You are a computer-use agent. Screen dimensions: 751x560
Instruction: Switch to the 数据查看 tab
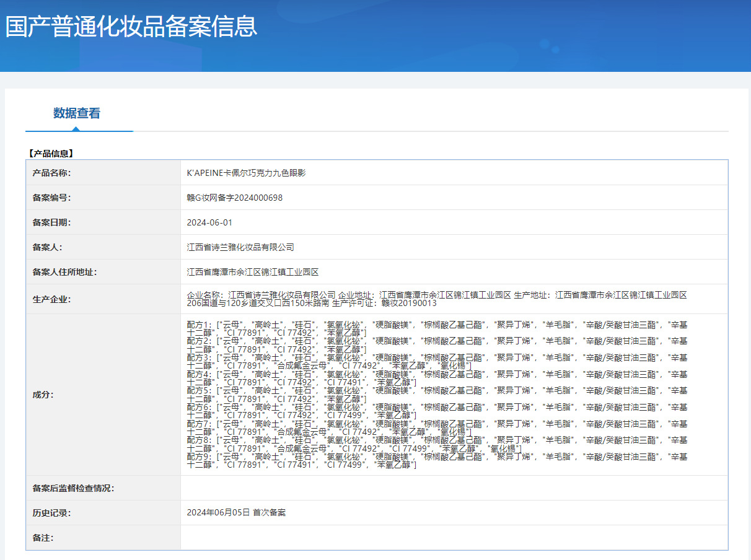(76, 113)
